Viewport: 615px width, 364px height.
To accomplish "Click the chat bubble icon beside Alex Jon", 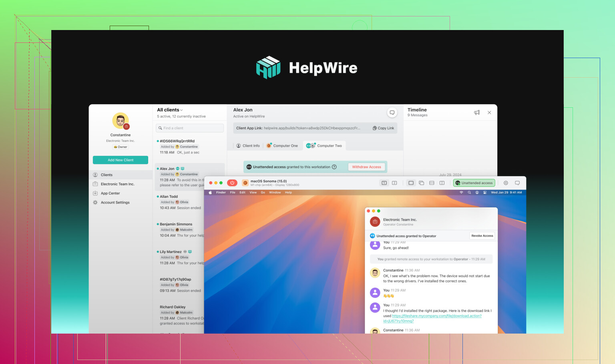I will click(x=392, y=113).
